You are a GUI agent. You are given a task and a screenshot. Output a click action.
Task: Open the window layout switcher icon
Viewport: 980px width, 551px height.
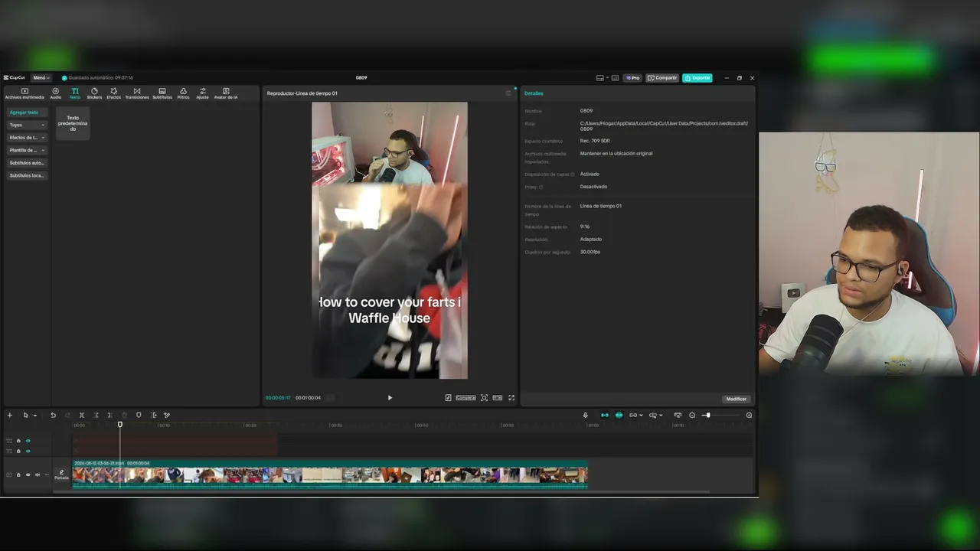point(600,78)
